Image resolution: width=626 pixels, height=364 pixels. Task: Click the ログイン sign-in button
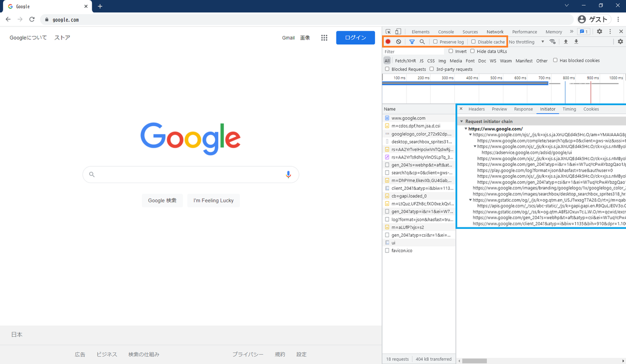click(x=356, y=38)
